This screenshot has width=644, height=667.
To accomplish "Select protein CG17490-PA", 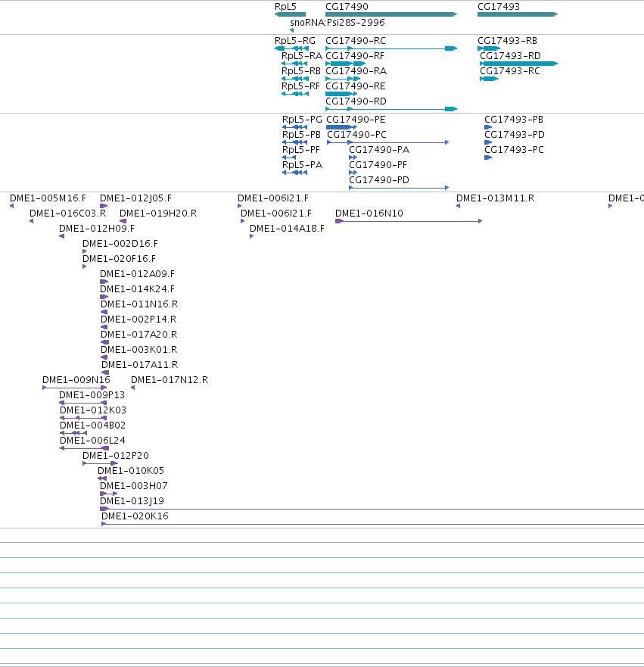I will (x=353, y=157).
